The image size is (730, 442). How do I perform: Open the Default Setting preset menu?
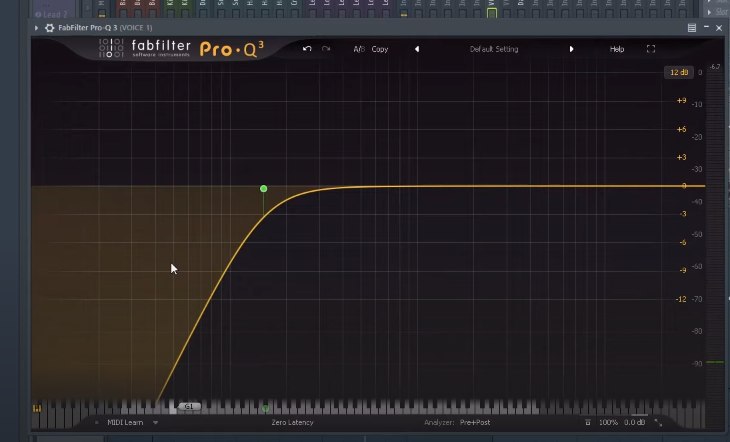(493, 49)
